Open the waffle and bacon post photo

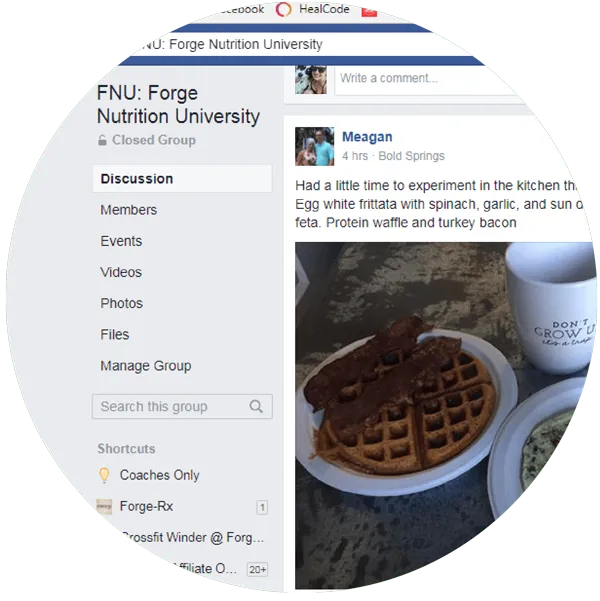pos(445,416)
